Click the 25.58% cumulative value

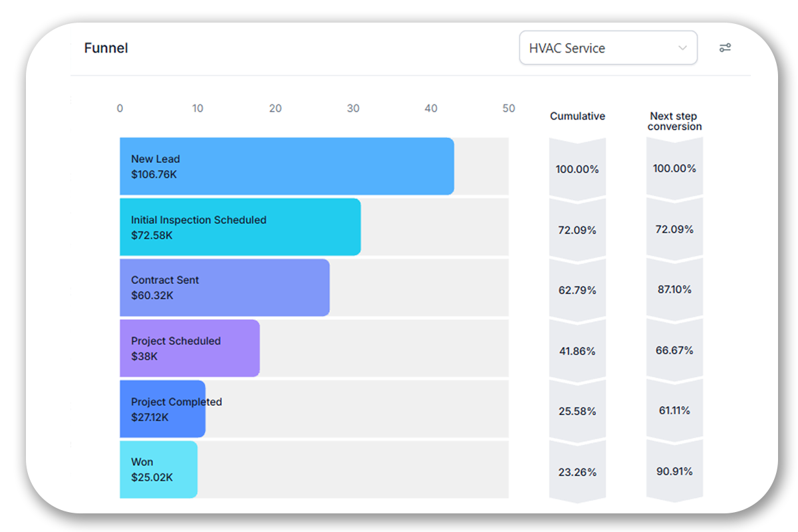tap(577, 412)
